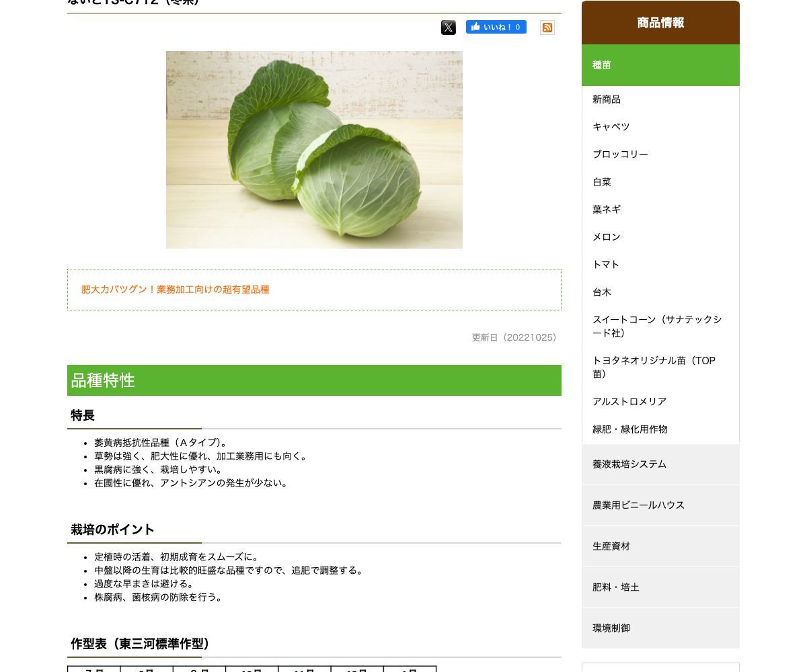Open the キャベツ category link

point(611,127)
